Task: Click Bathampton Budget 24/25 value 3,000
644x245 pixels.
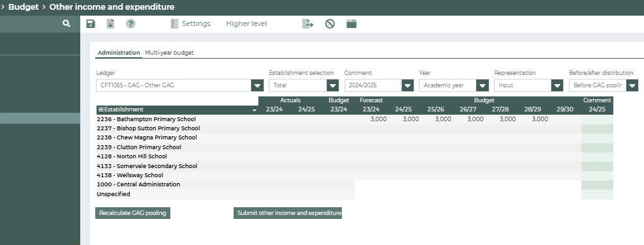Action: [x=410, y=119]
